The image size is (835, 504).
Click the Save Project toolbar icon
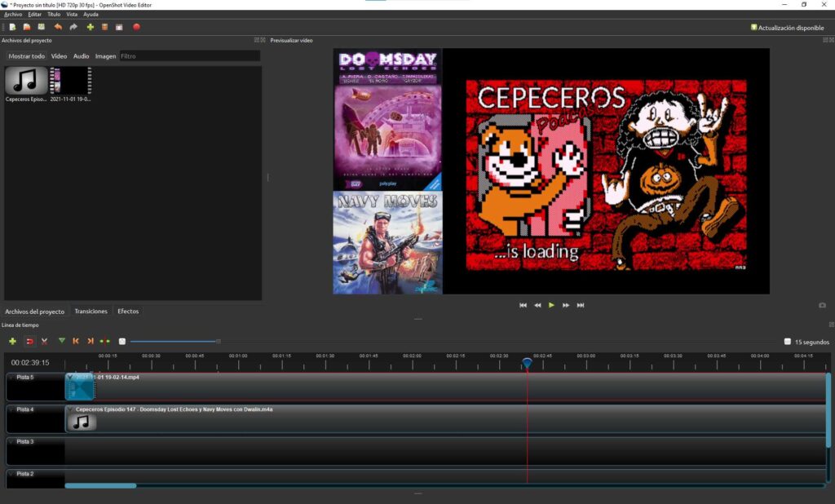pos(41,27)
